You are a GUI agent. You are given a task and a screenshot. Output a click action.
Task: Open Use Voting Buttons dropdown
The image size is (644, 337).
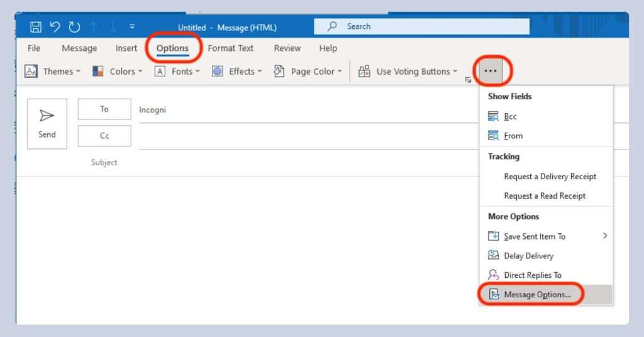coord(408,72)
